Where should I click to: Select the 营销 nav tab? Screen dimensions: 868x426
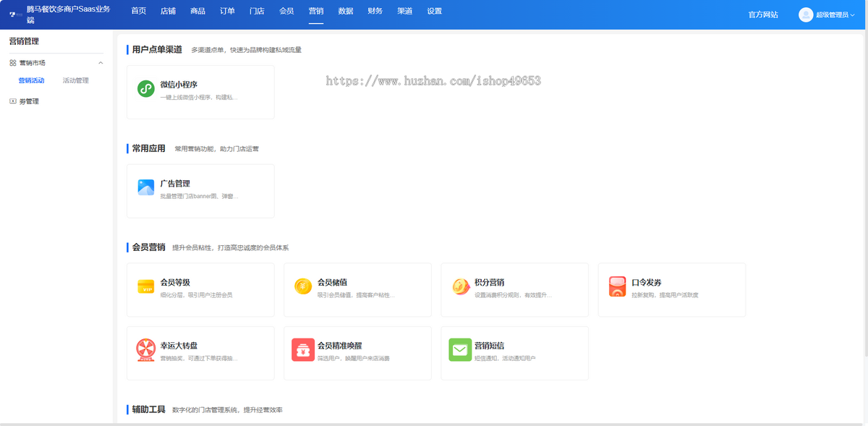316,12
